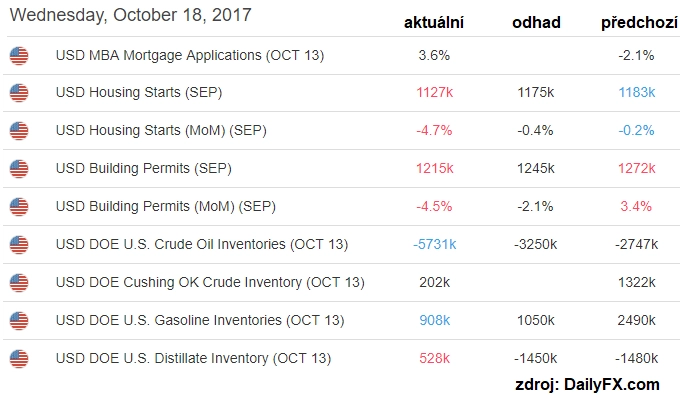Click the US flag beside MBA Mortgage Applications
Image resolution: width=687 pixels, height=398 pixels.
coord(19,56)
